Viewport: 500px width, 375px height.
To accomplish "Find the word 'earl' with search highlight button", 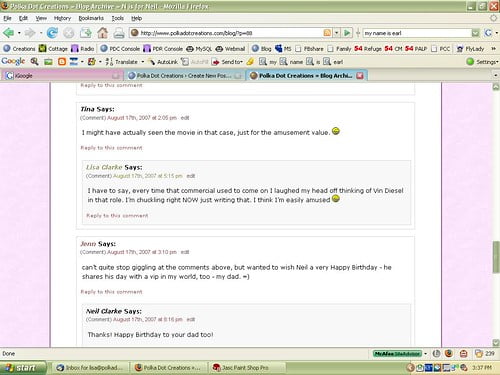I will [x=333, y=62].
